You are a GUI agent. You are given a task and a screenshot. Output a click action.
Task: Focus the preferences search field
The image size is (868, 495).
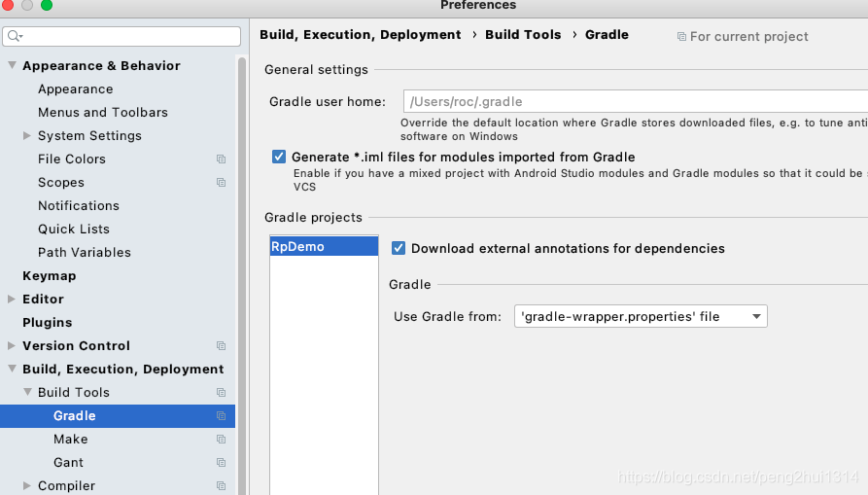click(x=122, y=36)
